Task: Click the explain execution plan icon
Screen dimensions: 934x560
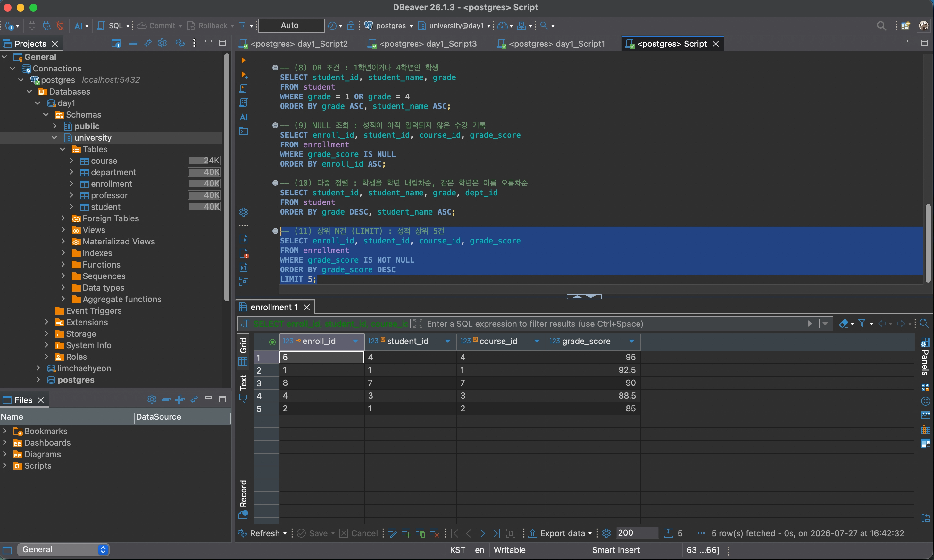Action: 244,103
